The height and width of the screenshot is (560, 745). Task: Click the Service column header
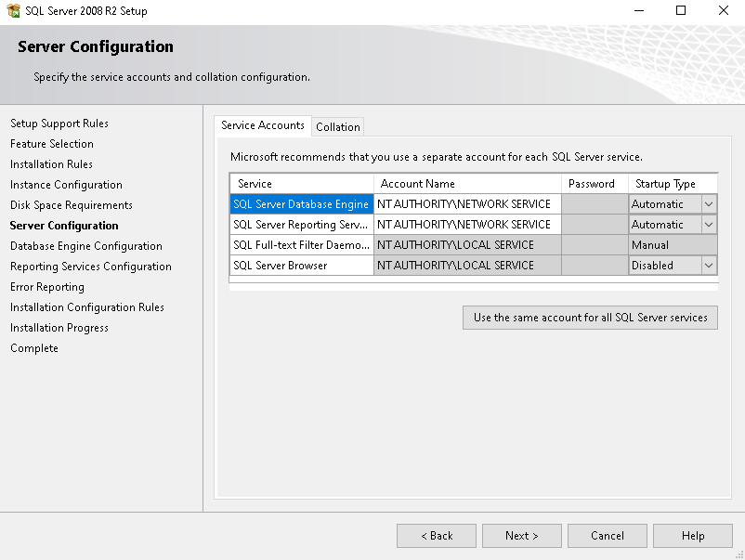(x=302, y=184)
